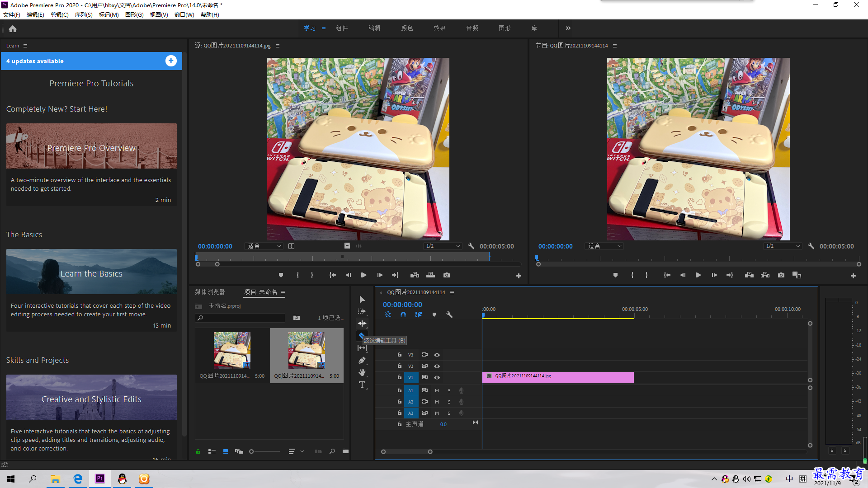Add timeline marker icon

tap(434, 314)
